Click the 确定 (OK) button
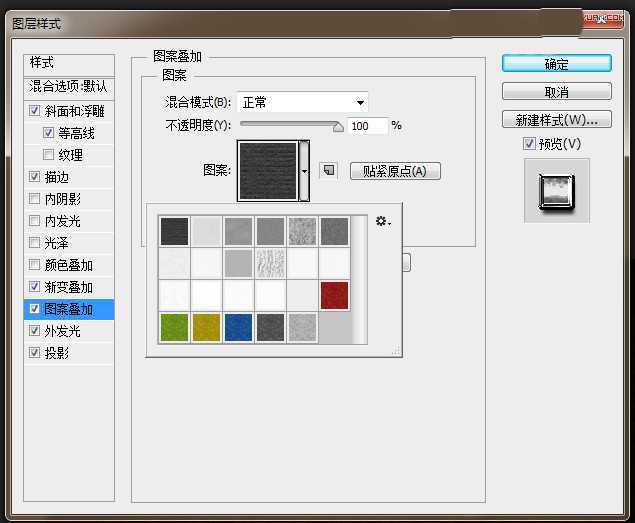 [556, 64]
